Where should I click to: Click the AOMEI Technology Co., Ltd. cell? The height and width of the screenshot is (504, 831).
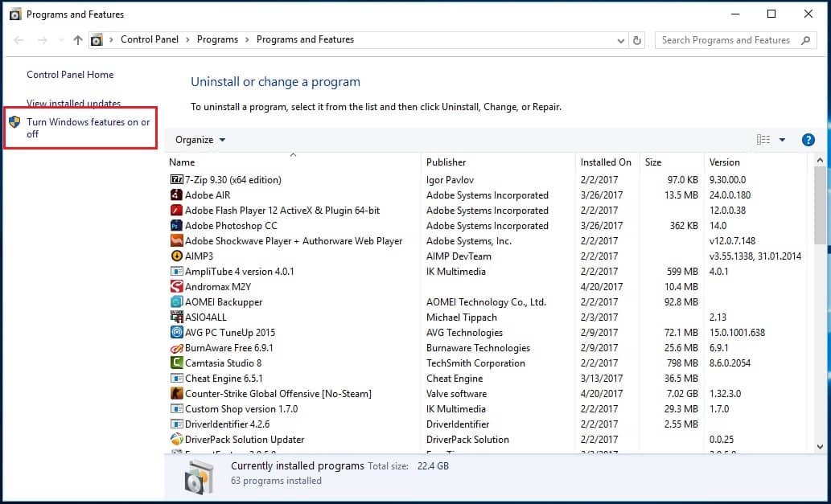point(486,302)
